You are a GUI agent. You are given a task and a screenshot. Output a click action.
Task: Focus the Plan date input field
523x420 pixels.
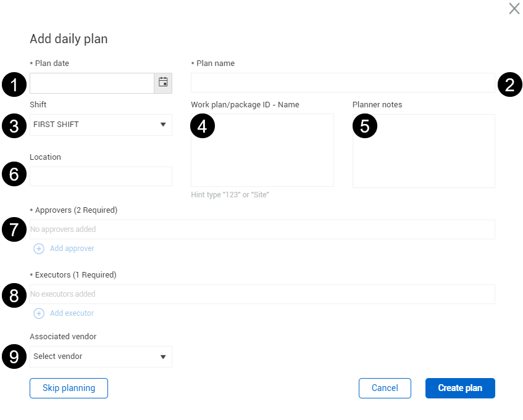click(x=92, y=83)
